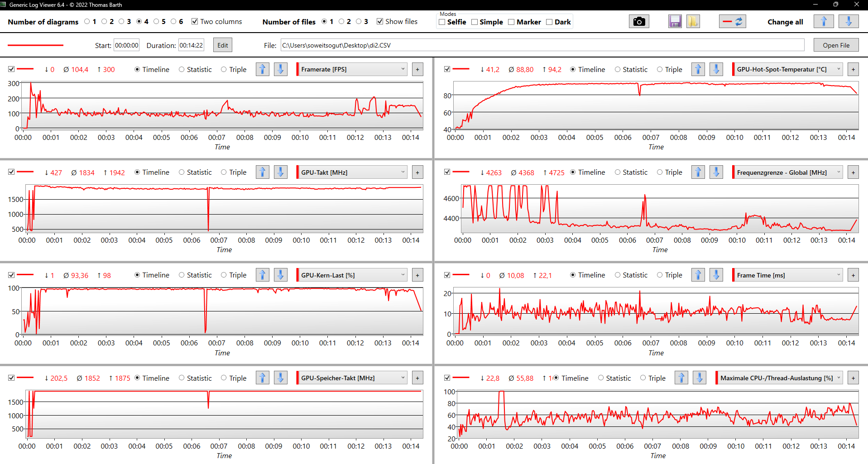Open the Framerate [FPS] dropdown
Viewport: 868px width, 464px height.
tap(352, 69)
